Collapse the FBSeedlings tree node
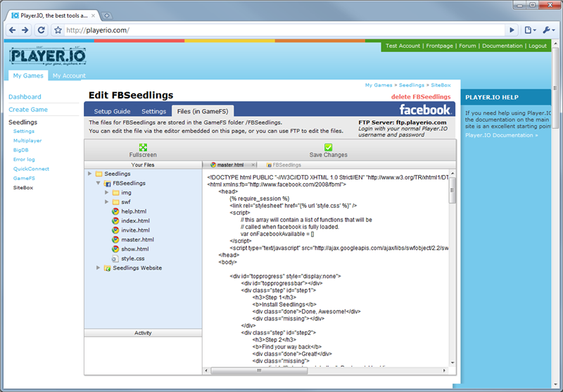The image size is (563, 392). click(x=98, y=183)
